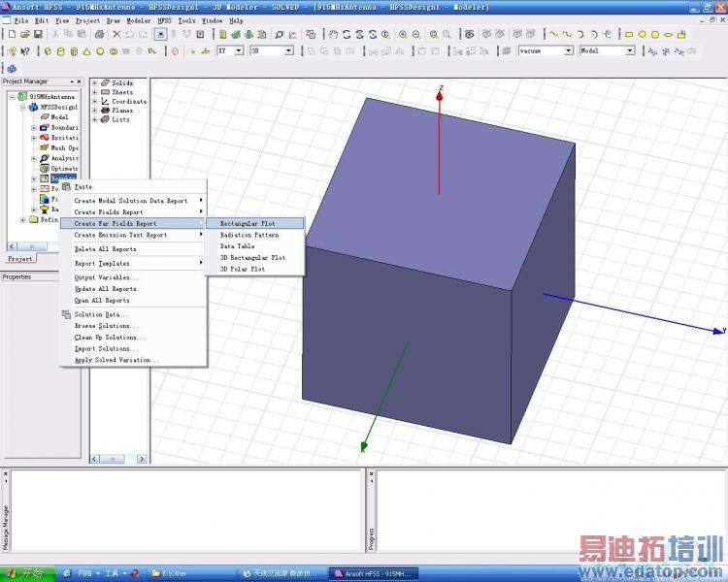Select the Draw Cone triangle tool
728x582 pixels.
(x=86, y=51)
